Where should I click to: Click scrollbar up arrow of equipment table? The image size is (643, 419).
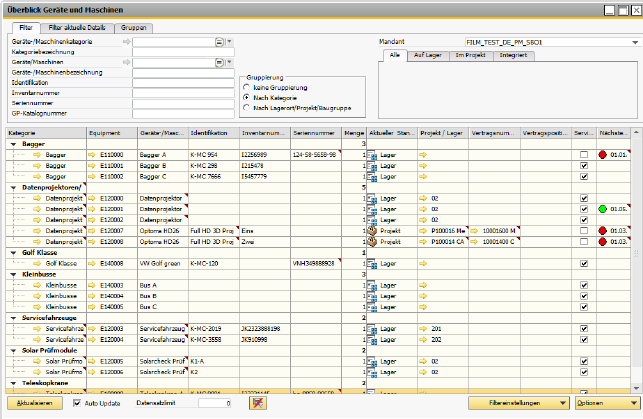point(636,132)
